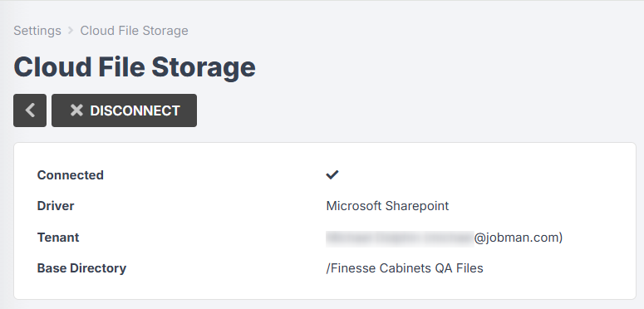
Task: Open the Settings breadcrumb link
Action: pyautogui.click(x=37, y=31)
